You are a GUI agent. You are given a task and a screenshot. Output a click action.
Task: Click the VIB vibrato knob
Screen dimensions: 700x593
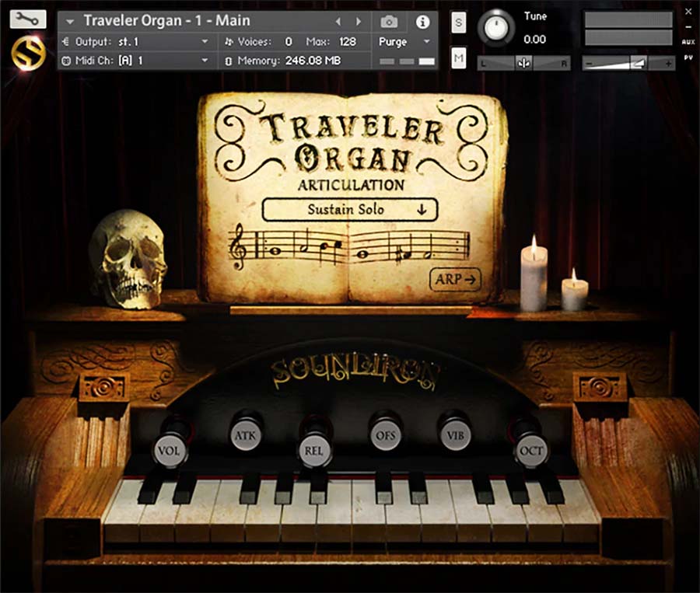point(455,435)
